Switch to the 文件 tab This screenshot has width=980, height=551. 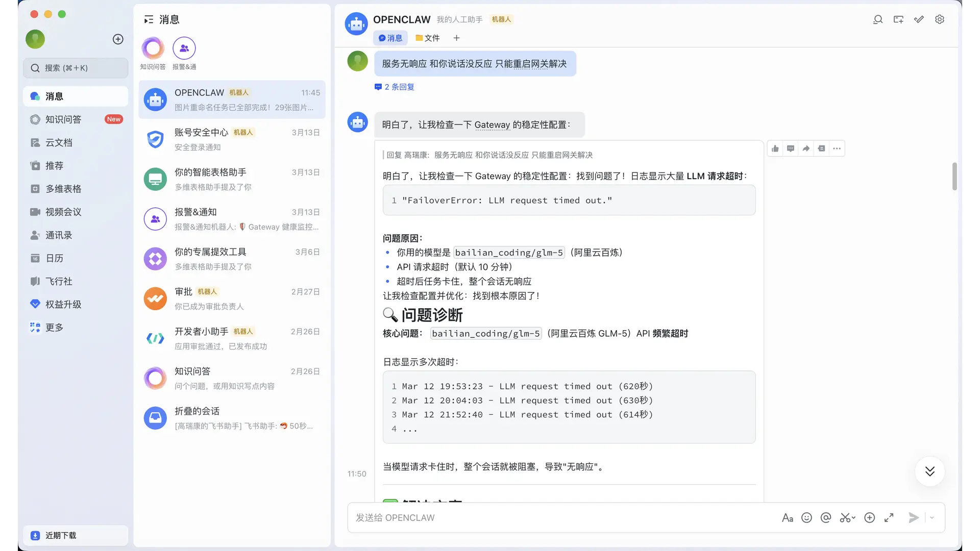[428, 38]
